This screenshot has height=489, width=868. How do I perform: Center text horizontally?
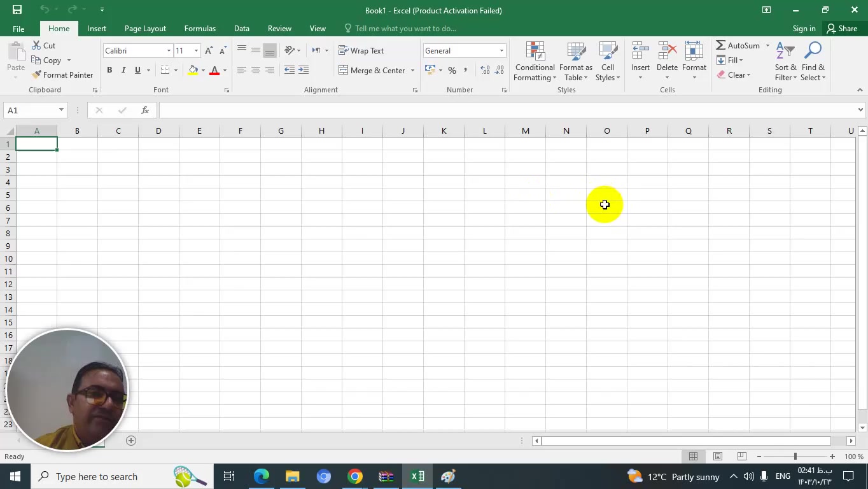(x=256, y=70)
